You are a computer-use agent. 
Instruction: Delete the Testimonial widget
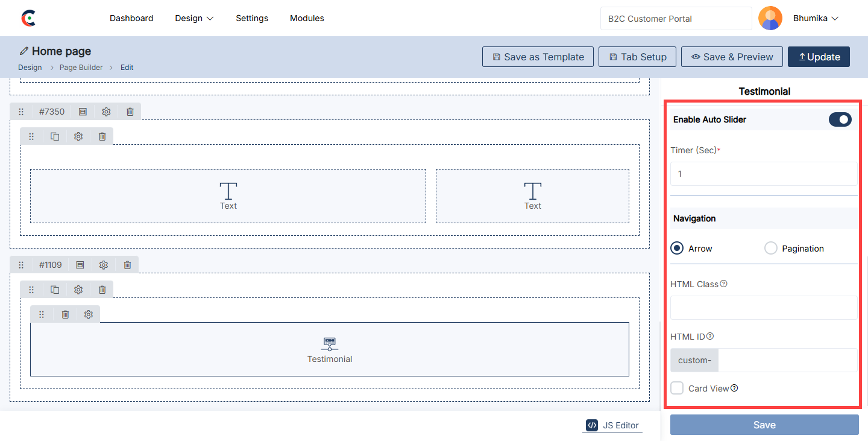pos(65,314)
